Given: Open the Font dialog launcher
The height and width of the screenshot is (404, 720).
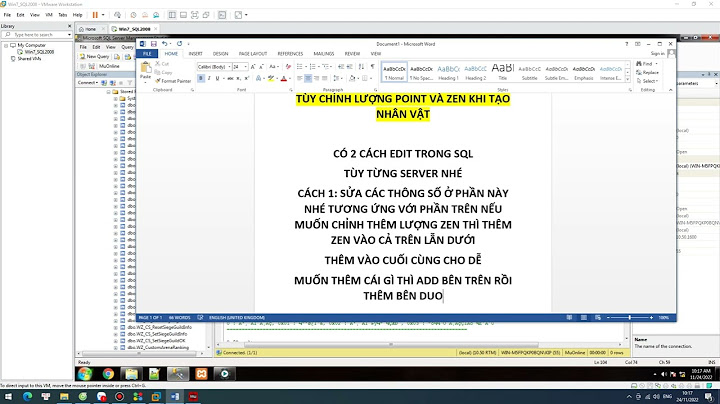Looking at the screenshot, I should 290,90.
